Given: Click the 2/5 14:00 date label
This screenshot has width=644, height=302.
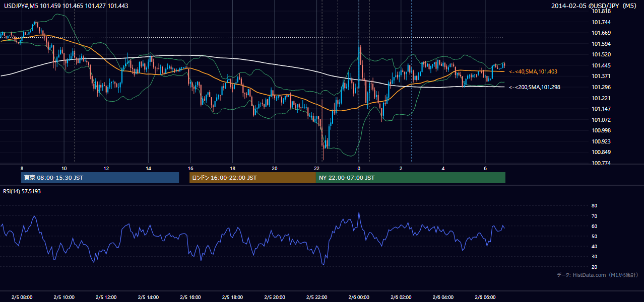Looking at the screenshot, I should (x=148, y=297).
